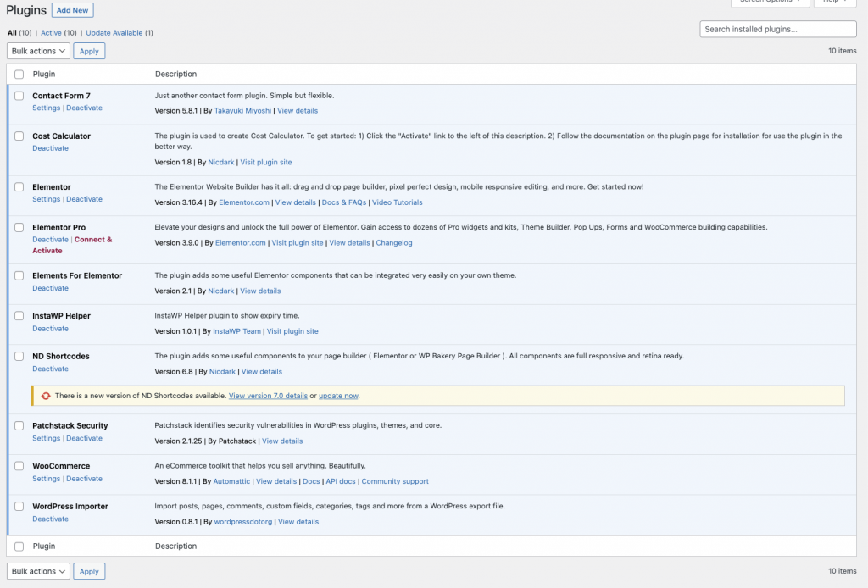The width and height of the screenshot is (868, 588).
Task: Click update now for ND Shortcodes
Action: [338, 396]
